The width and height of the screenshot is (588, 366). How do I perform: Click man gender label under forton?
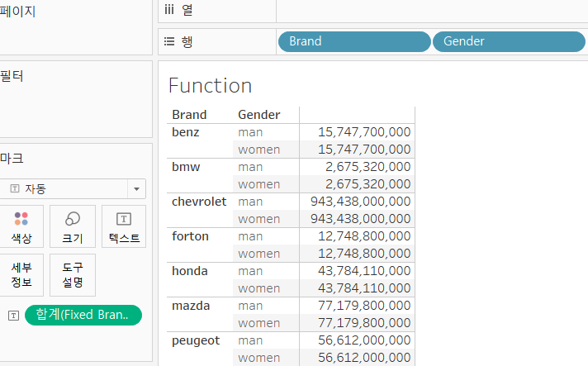coord(250,236)
